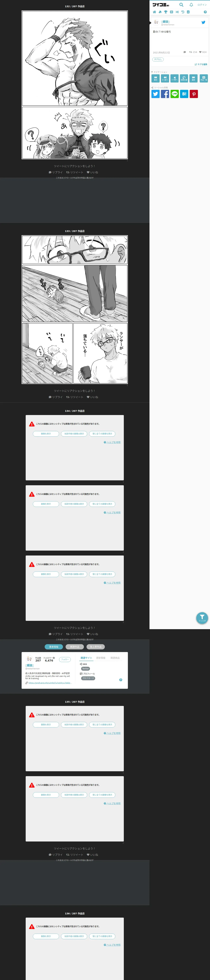Screen dimensions: 210x980
Task: Open the プロフカード profile pill
Action: [x=88, y=678]
